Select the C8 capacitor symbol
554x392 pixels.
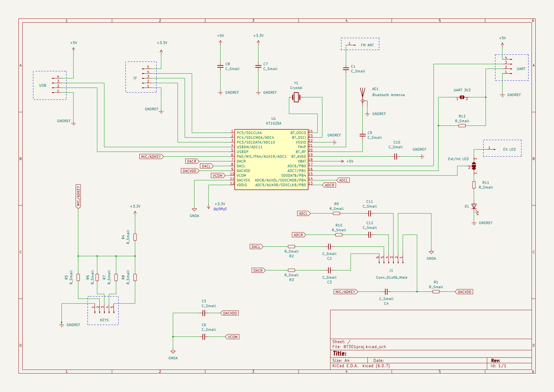(220, 66)
